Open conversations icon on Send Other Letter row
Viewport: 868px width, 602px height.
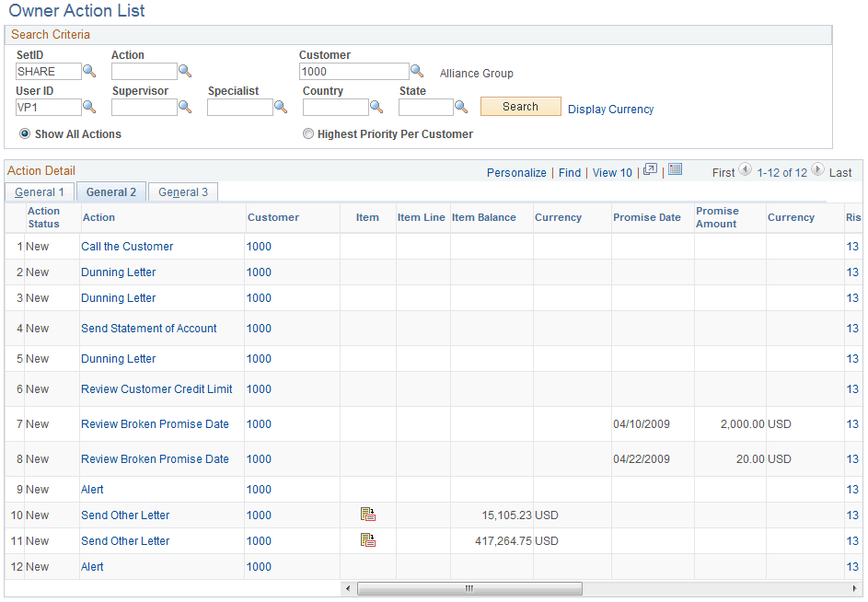pos(368,514)
